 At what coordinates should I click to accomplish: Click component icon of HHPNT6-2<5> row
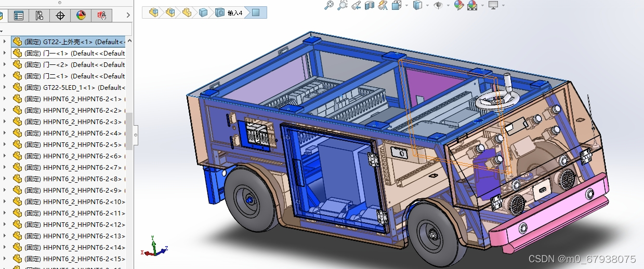tap(17, 144)
